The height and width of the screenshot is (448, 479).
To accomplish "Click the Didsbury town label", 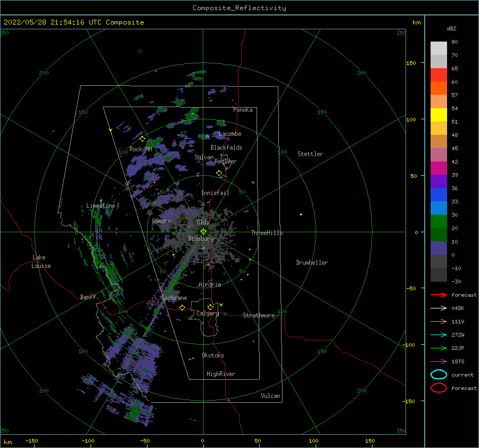I will (201, 239).
